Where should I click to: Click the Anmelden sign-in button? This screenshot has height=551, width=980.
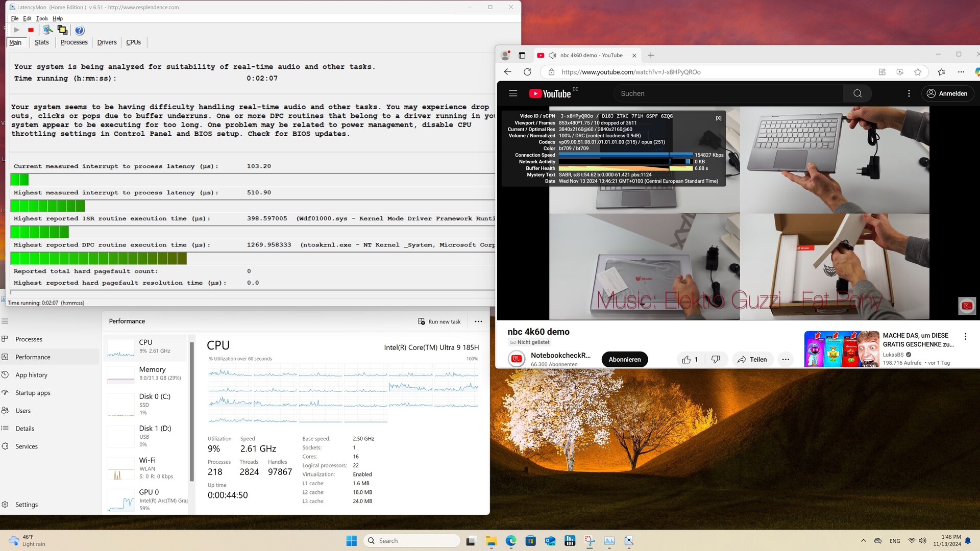948,93
